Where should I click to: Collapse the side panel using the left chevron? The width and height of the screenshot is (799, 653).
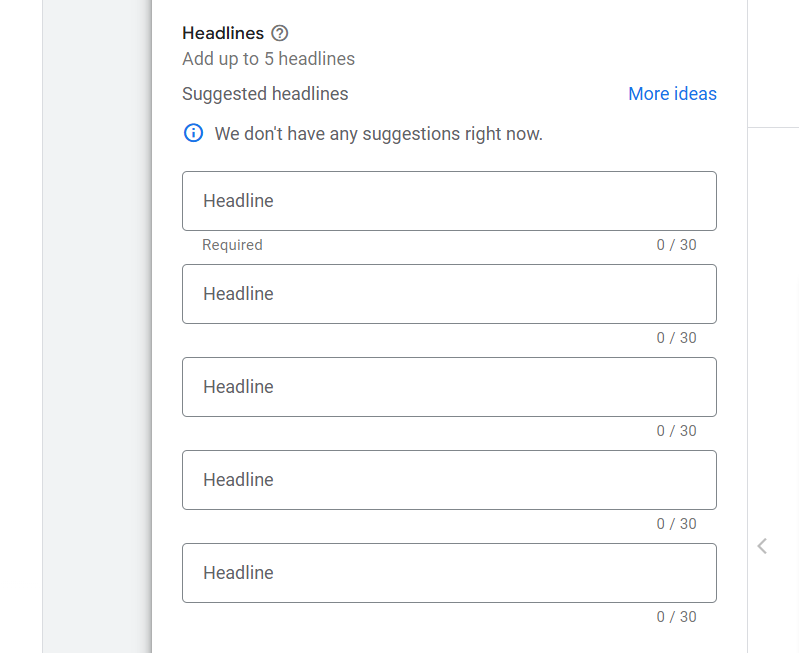point(762,546)
